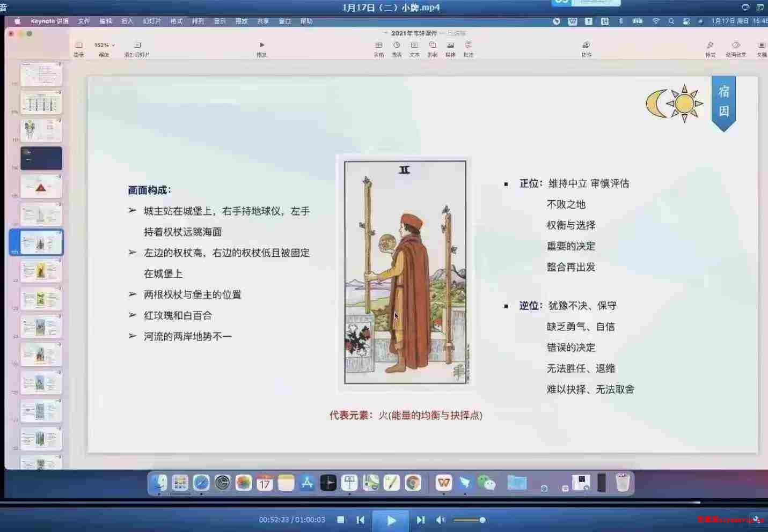Open the Trash in the Dock
Image resolution: width=768 pixels, height=532 pixels.
[x=623, y=483]
